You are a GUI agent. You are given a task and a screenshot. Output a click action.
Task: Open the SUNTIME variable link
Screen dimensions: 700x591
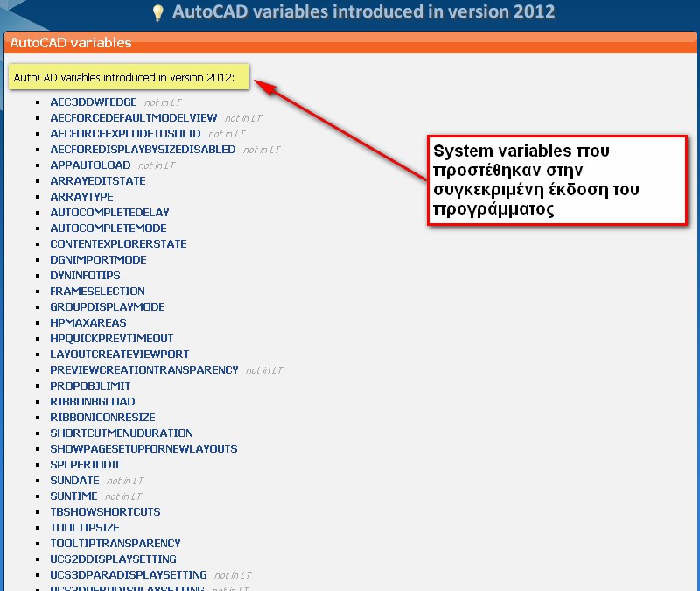coord(73,496)
